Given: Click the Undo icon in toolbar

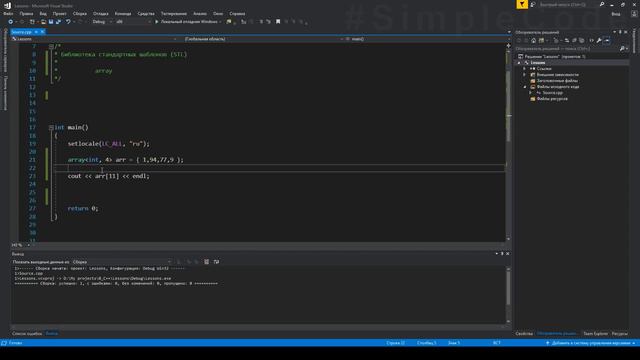Looking at the screenshot, I should (x=68, y=22).
